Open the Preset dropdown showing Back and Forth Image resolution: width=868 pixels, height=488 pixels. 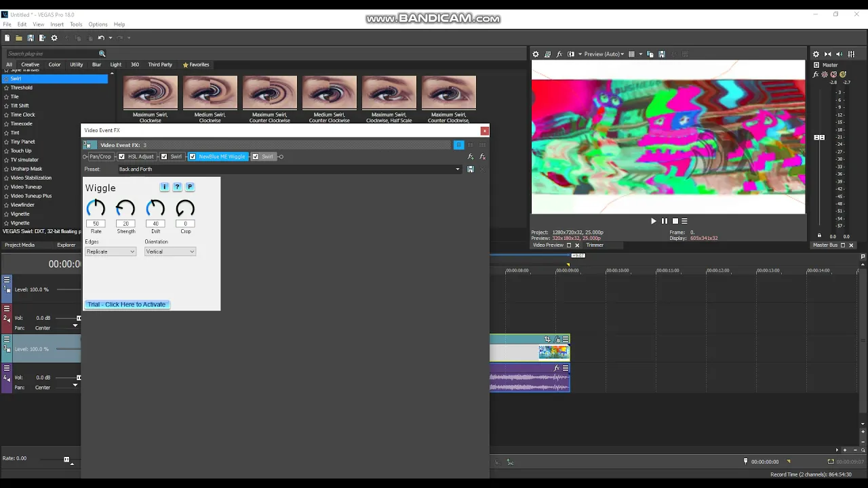pyautogui.click(x=290, y=169)
